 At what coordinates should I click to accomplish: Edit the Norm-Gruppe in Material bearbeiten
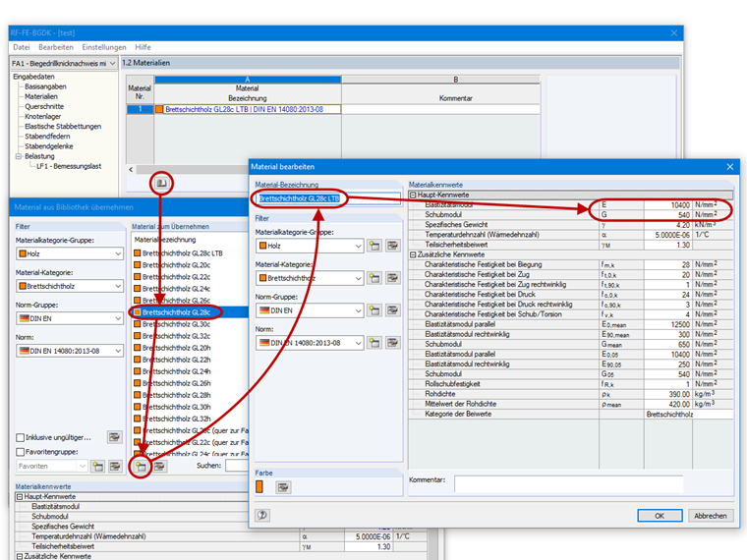click(392, 310)
